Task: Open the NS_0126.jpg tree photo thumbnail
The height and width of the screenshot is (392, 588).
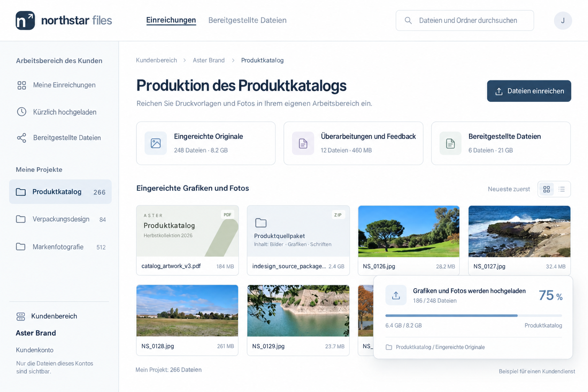Action: click(408, 231)
